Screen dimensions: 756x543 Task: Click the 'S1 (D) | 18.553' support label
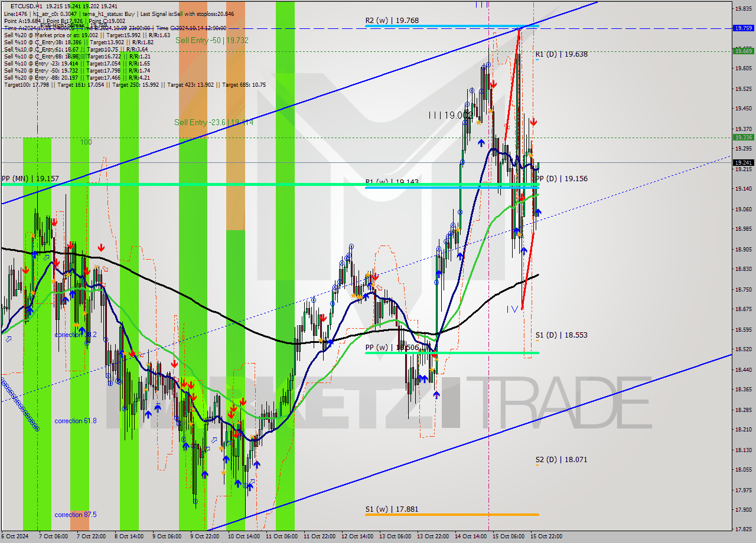pos(561,335)
